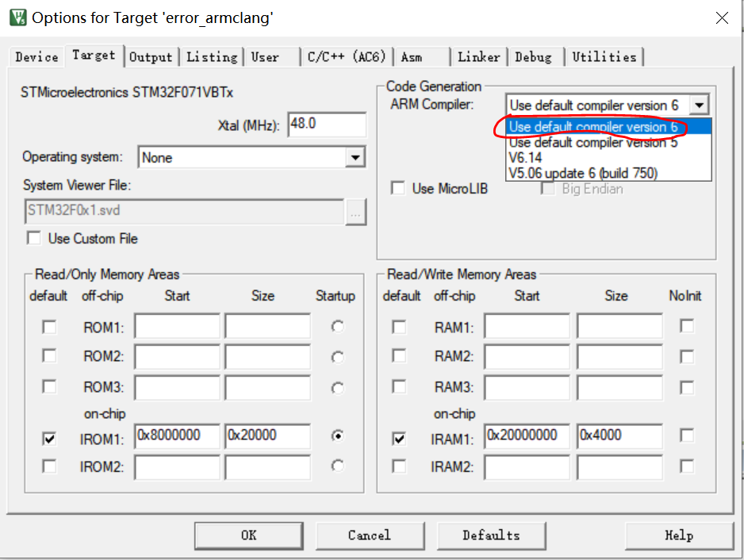Switch to the Debug tab

(x=534, y=56)
